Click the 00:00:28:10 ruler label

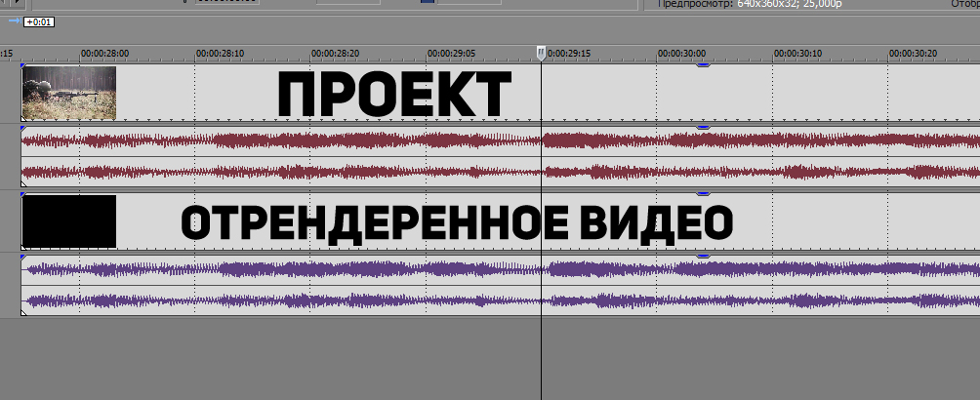(x=220, y=54)
